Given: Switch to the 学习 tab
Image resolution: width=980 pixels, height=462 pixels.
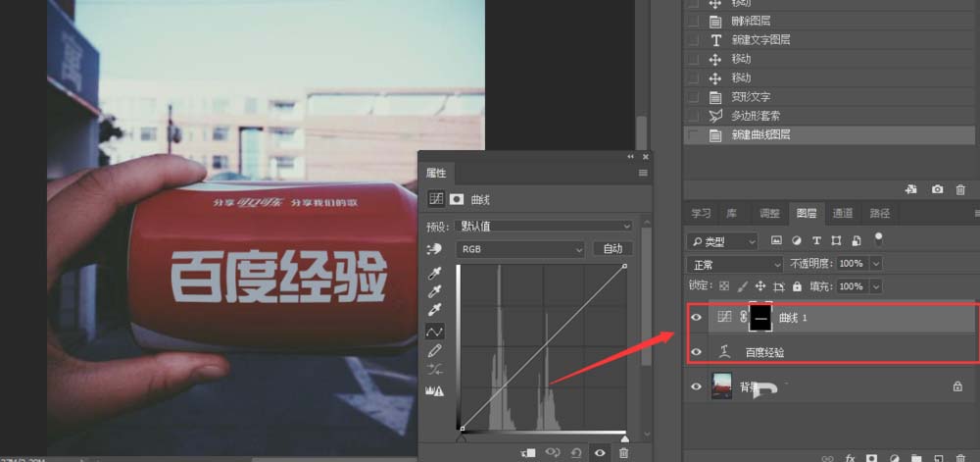Looking at the screenshot, I should coord(701,213).
